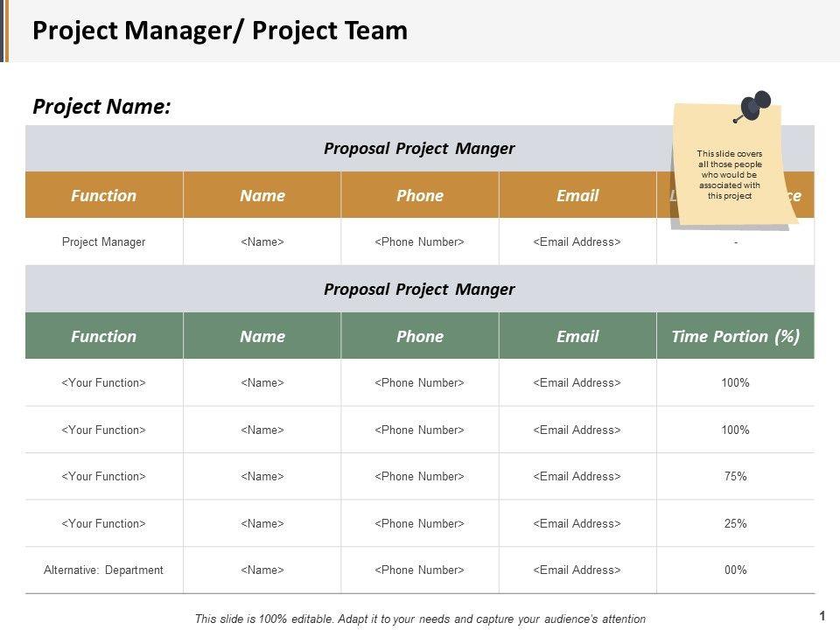Click the Time Portion (%) column header

(735, 336)
